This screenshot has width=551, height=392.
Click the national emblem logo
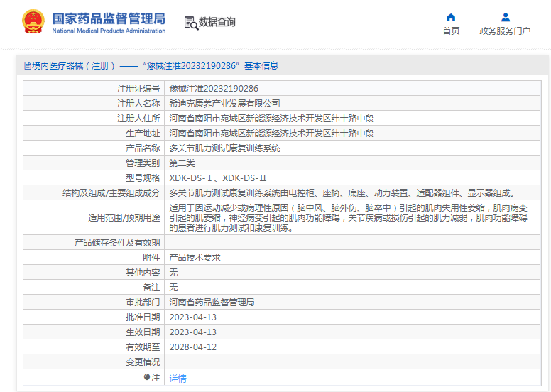pyautogui.click(x=33, y=22)
